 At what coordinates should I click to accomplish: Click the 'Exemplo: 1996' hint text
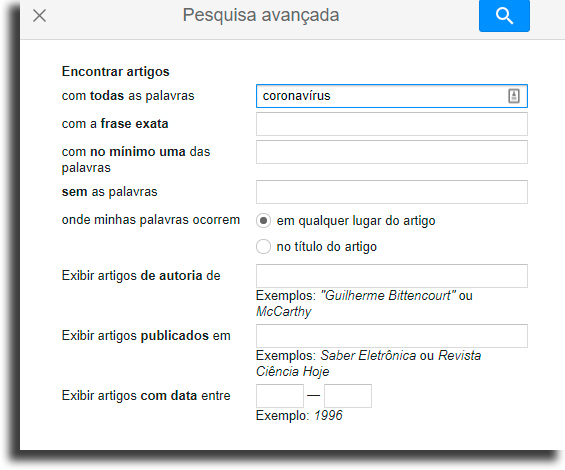pyautogui.click(x=299, y=416)
